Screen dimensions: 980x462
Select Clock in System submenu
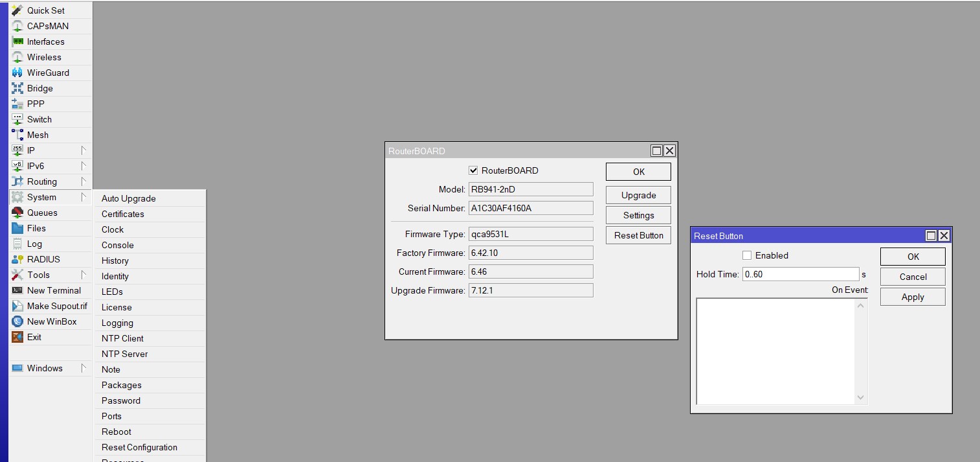(x=150, y=229)
